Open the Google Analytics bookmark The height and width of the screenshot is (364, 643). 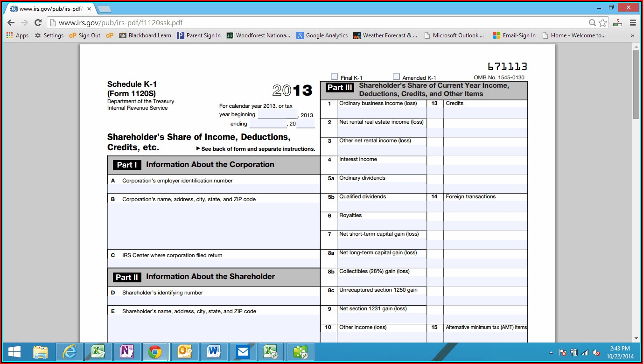point(322,35)
